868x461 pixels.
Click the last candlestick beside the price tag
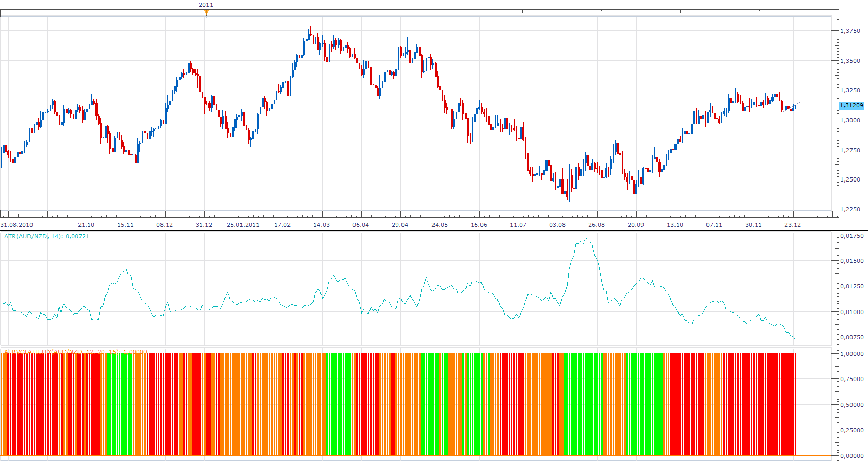[795, 107]
